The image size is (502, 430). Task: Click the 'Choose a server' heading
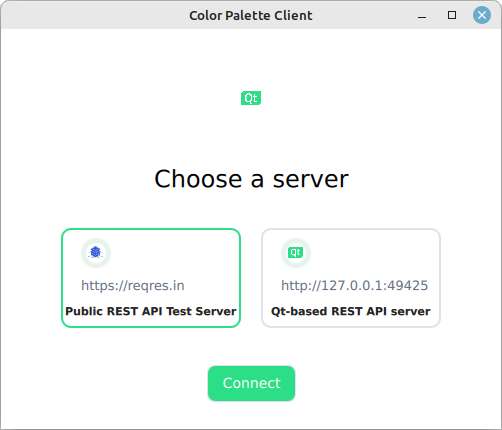(x=251, y=179)
